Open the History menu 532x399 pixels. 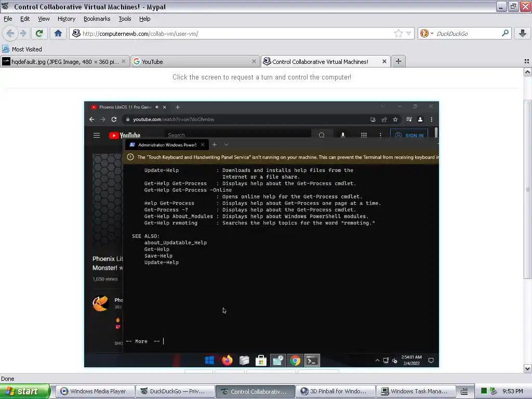pyautogui.click(x=66, y=19)
